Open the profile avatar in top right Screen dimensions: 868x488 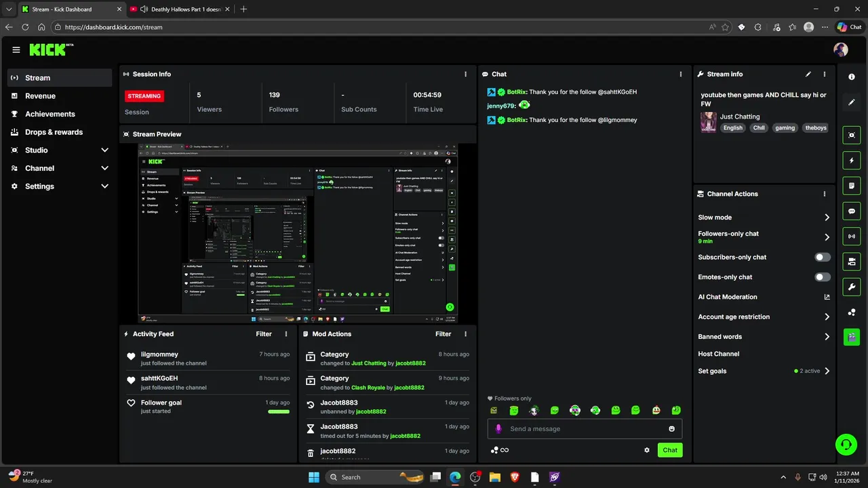[x=841, y=49]
